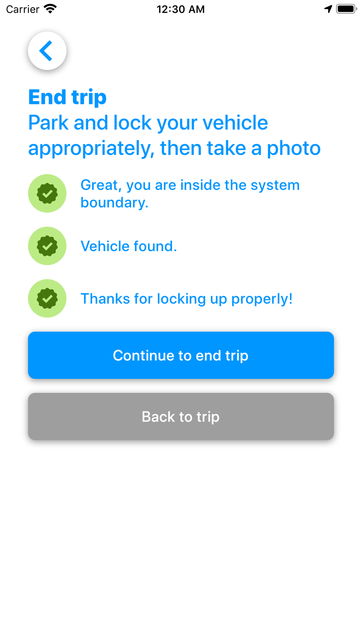Tap the locking up green check badge
The width and height of the screenshot is (362, 644).
pos(47,298)
